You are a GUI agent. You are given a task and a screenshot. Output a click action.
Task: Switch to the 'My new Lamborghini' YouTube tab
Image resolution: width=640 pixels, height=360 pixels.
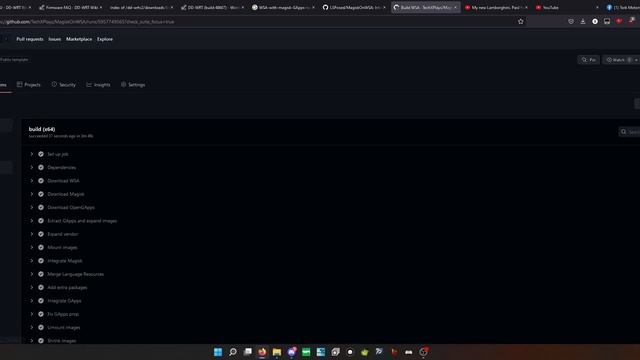coord(496,7)
